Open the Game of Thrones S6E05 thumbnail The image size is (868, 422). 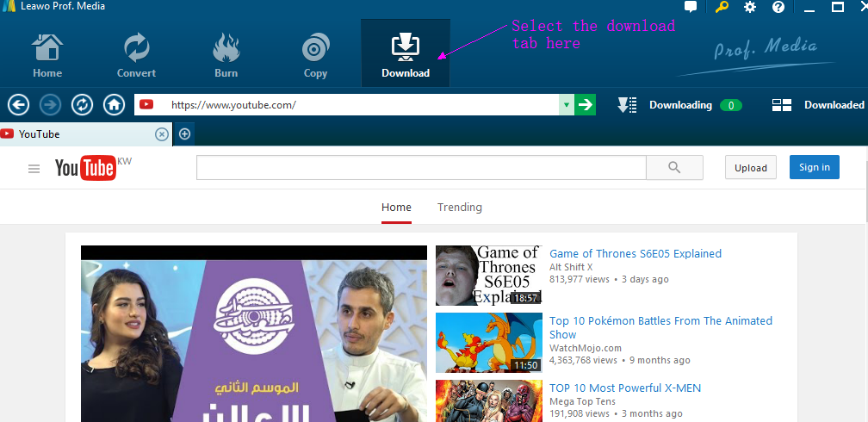[x=489, y=276]
